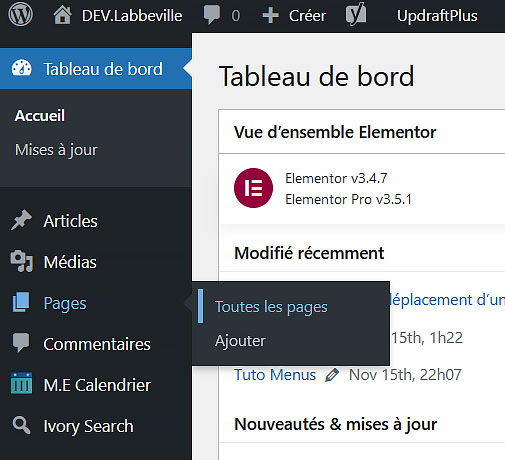Viewport: 505px width, 460px height.
Task: Click the Nouveautés & mises à jour heading
Action: [336, 424]
